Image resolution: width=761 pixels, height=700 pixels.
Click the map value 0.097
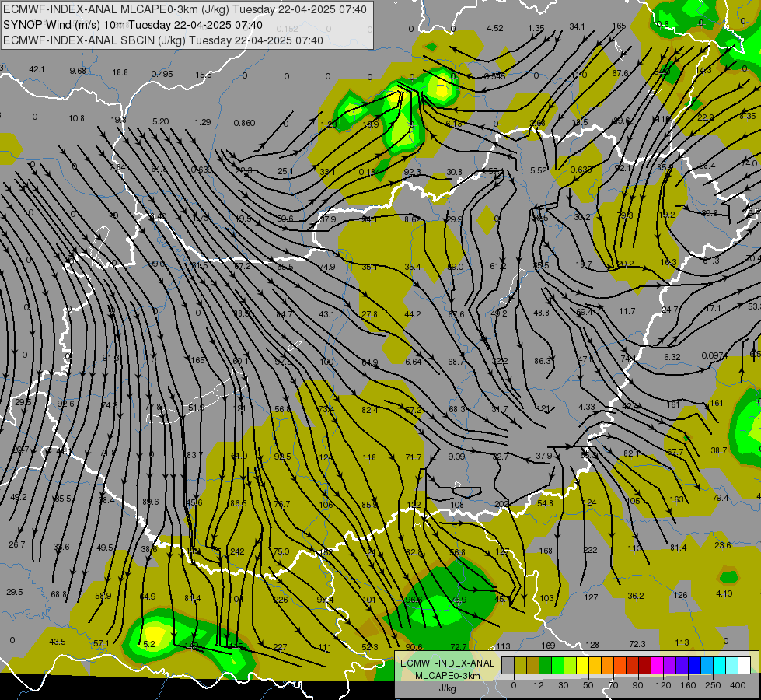[714, 356]
